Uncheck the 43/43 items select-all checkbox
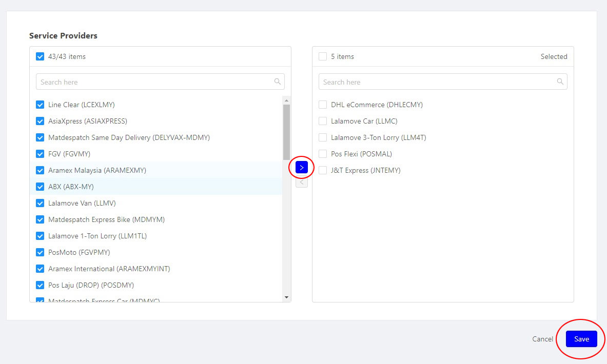607x364 pixels. [40, 56]
